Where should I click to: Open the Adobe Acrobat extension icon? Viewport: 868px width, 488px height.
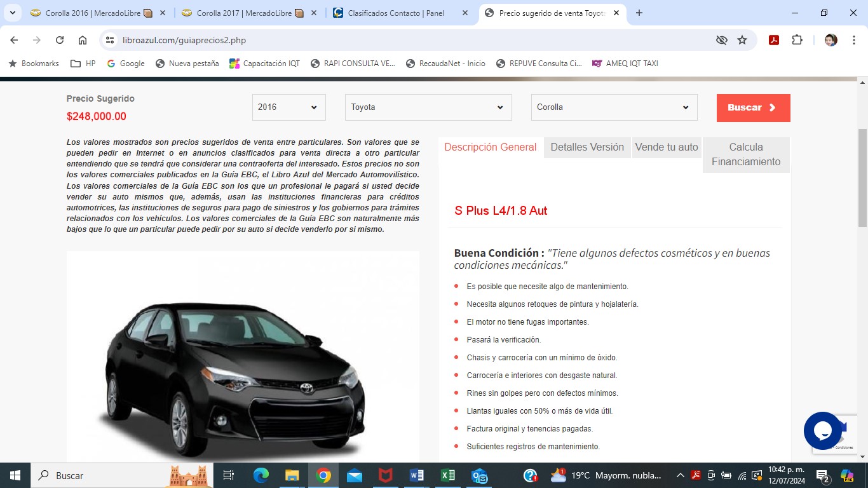click(774, 40)
